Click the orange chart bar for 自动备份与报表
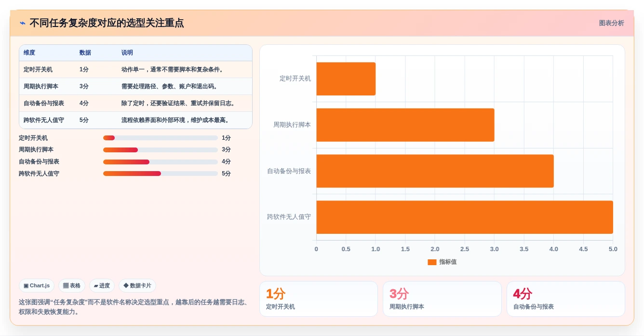The height and width of the screenshot is (336, 644). (x=435, y=171)
